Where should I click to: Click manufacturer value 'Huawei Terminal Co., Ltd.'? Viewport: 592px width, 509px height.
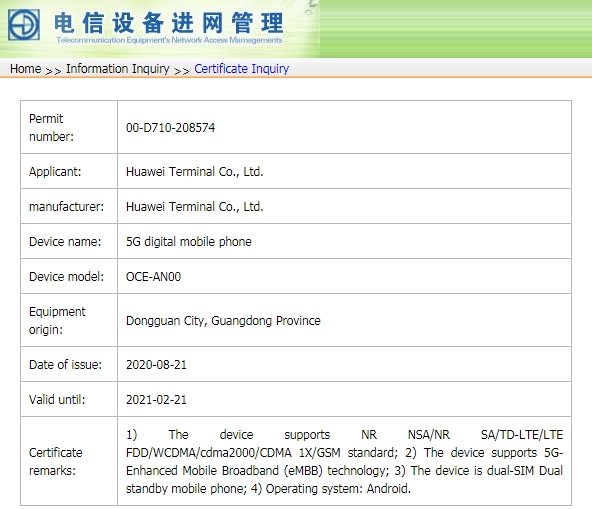[194, 207]
